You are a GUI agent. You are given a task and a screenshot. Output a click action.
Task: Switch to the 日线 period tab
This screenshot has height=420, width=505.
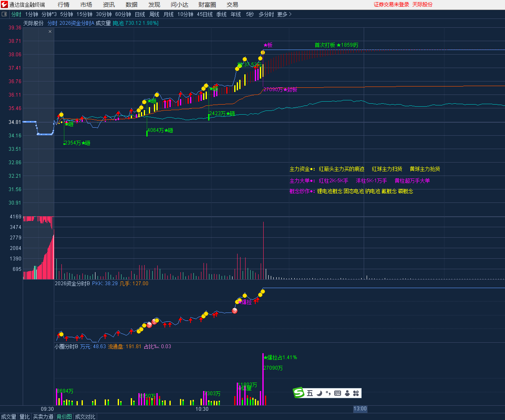click(140, 14)
